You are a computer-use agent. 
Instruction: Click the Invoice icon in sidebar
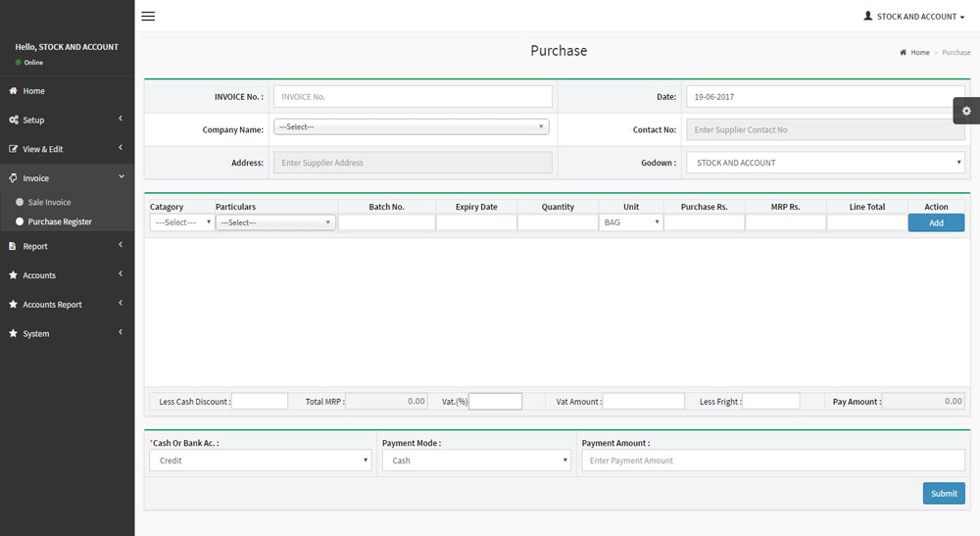click(13, 178)
